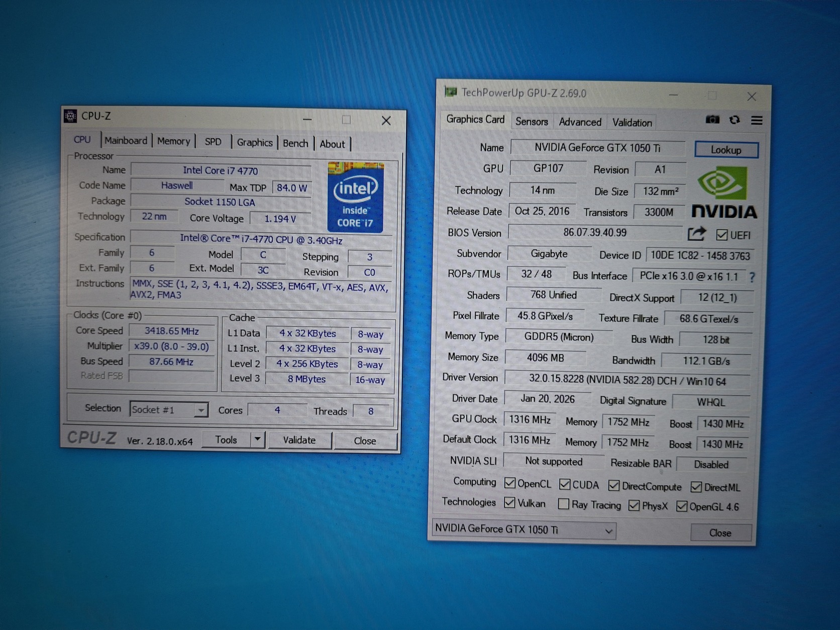Select the Graphics Card tab in GPU-Z
This screenshot has height=630, width=840.
point(475,120)
